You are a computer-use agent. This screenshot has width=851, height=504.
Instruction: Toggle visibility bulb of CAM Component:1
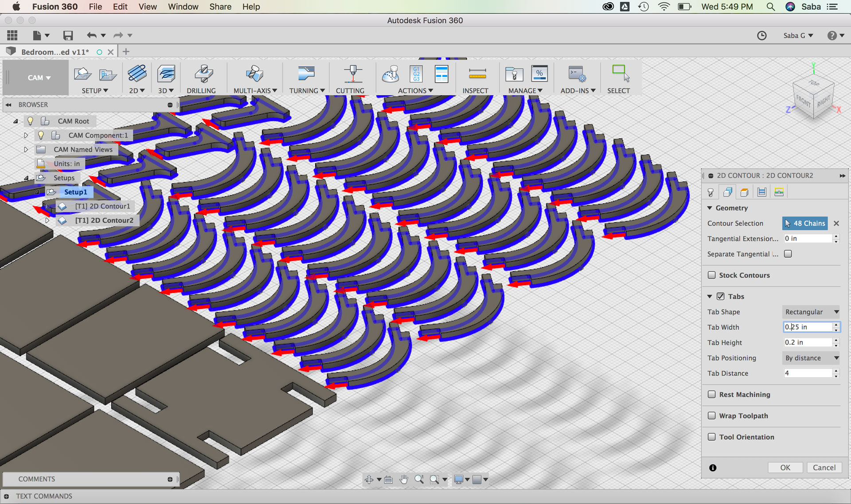point(41,135)
